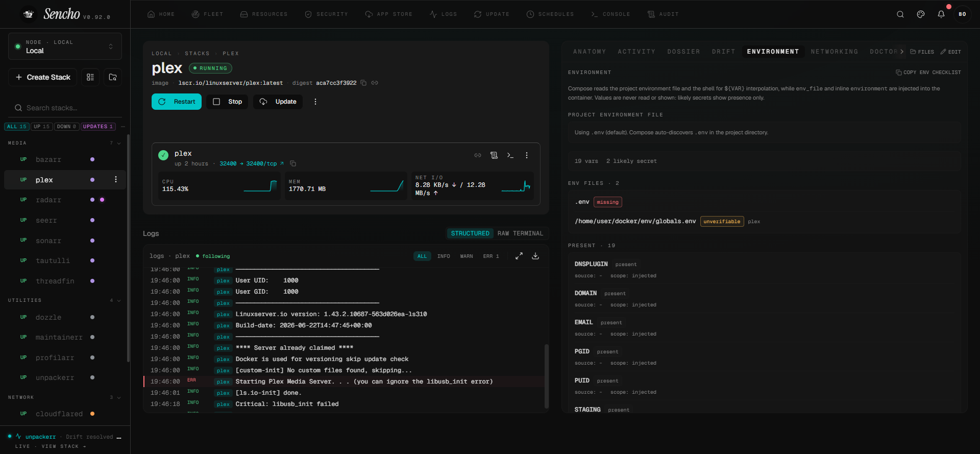The height and width of the screenshot is (454, 980).
Task: Filter logs to ALL levels
Action: [422, 256]
